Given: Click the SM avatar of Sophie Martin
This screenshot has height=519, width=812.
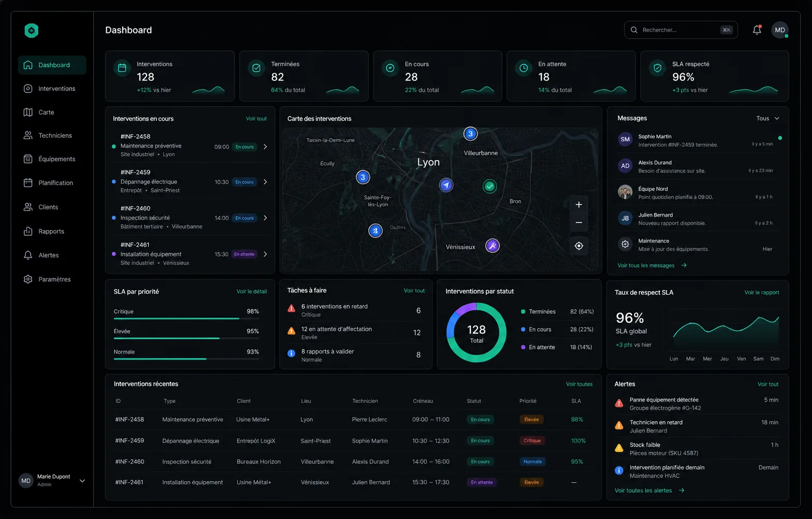Looking at the screenshot, I should coord(625,139).
